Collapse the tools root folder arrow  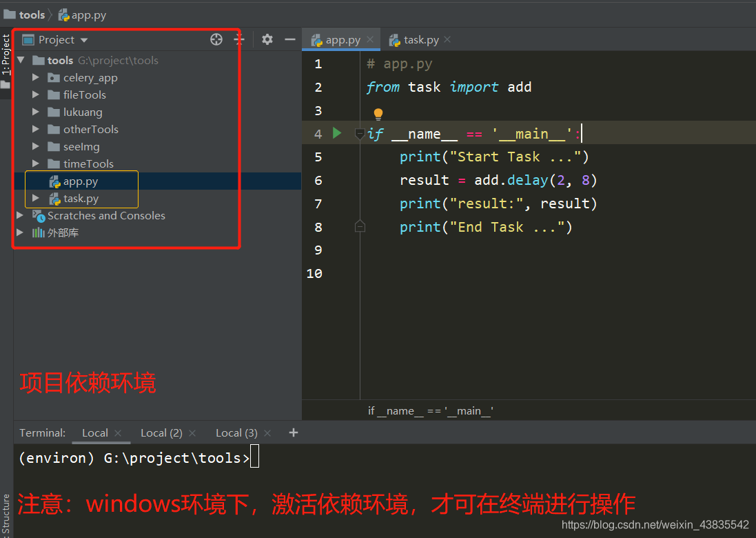(21, 60)
